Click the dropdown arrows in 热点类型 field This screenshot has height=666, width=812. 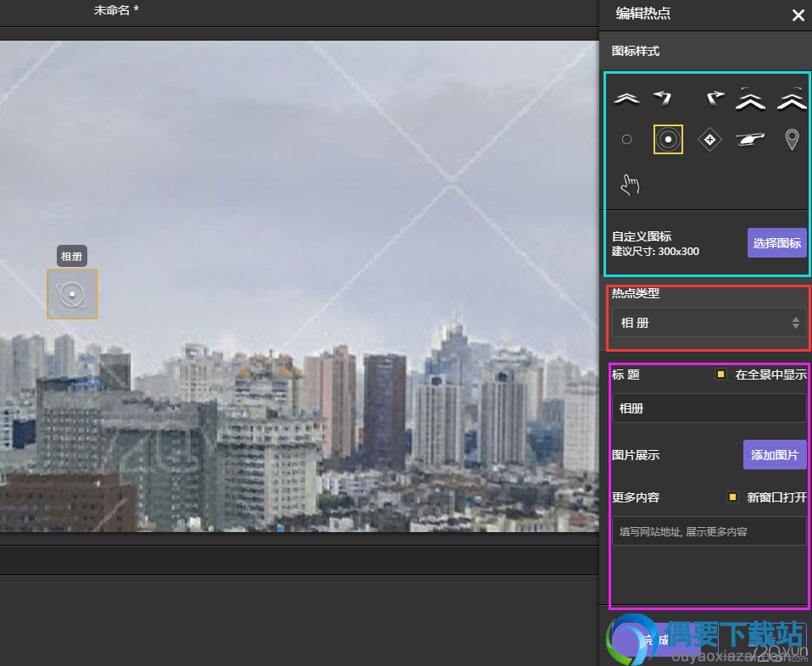795,323
